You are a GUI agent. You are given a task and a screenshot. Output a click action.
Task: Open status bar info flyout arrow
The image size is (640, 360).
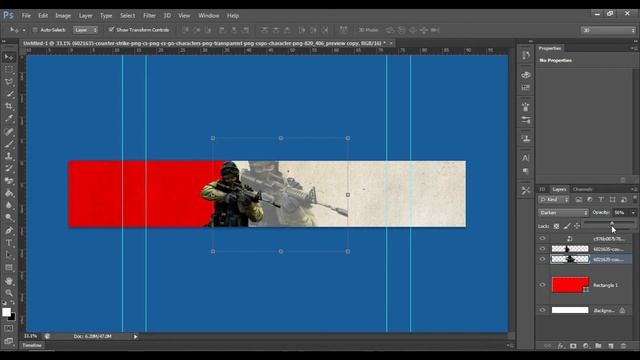click(x=136, y=337)
